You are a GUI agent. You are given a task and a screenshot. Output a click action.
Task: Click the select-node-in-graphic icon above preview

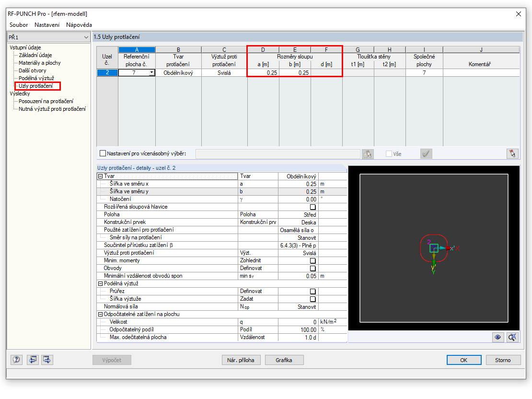[512, 153]
